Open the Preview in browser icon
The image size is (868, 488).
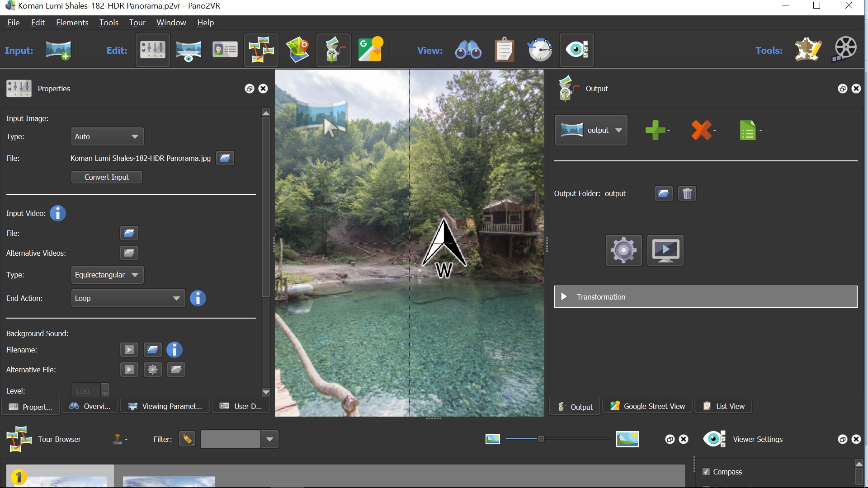pos(665,250)
